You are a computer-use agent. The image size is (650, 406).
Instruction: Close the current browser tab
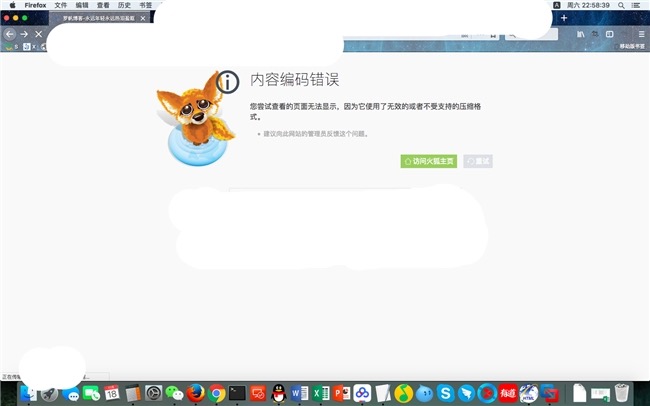pos(143,18)
